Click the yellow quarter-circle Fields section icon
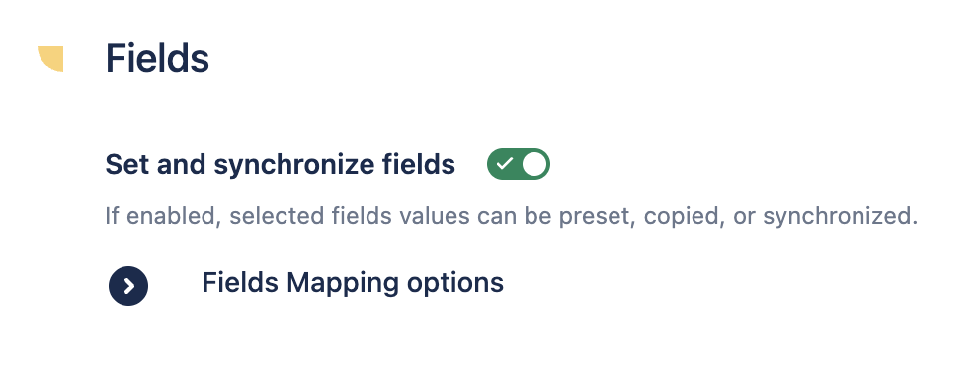This screenshot has width=980, height=371. [x=50, y=59]
